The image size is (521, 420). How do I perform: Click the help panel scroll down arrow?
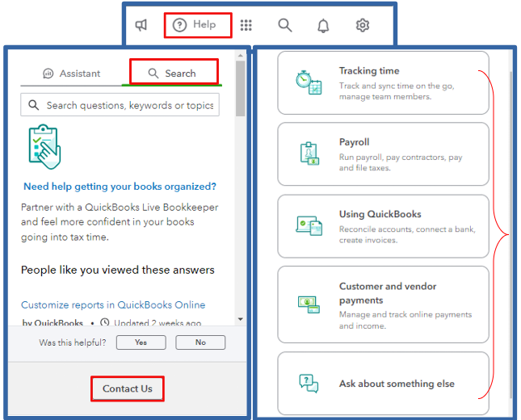coord(240,319)
